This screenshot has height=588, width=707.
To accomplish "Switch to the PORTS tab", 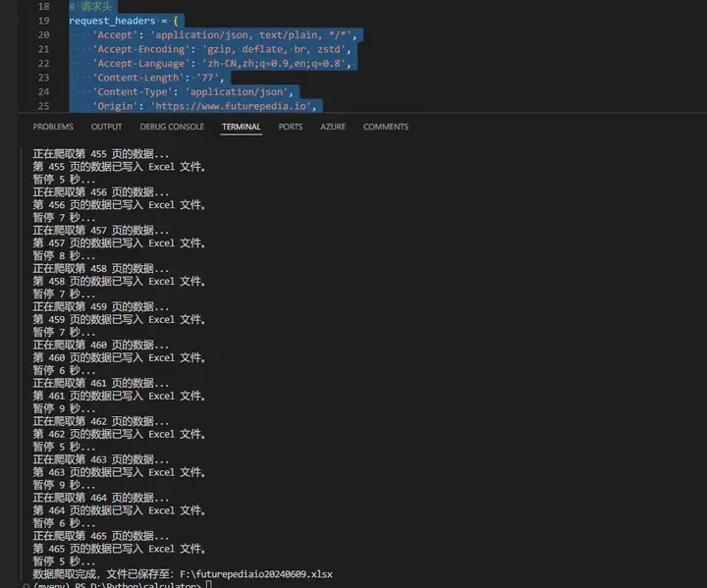I will coord(291,127).
